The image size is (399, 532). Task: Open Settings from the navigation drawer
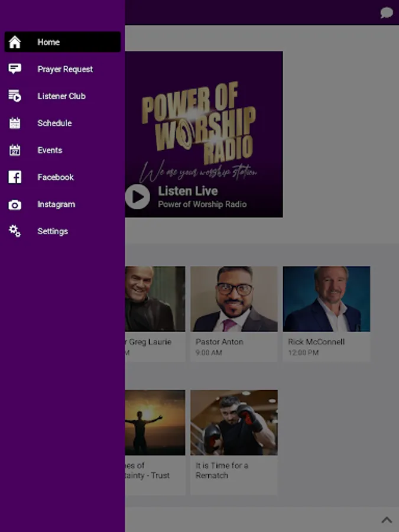tap(63, 231)
